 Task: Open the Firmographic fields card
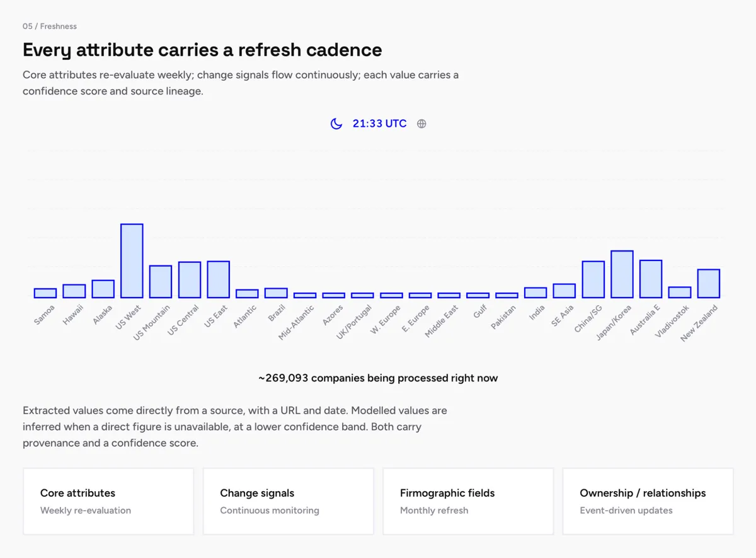tap(468, 501)
